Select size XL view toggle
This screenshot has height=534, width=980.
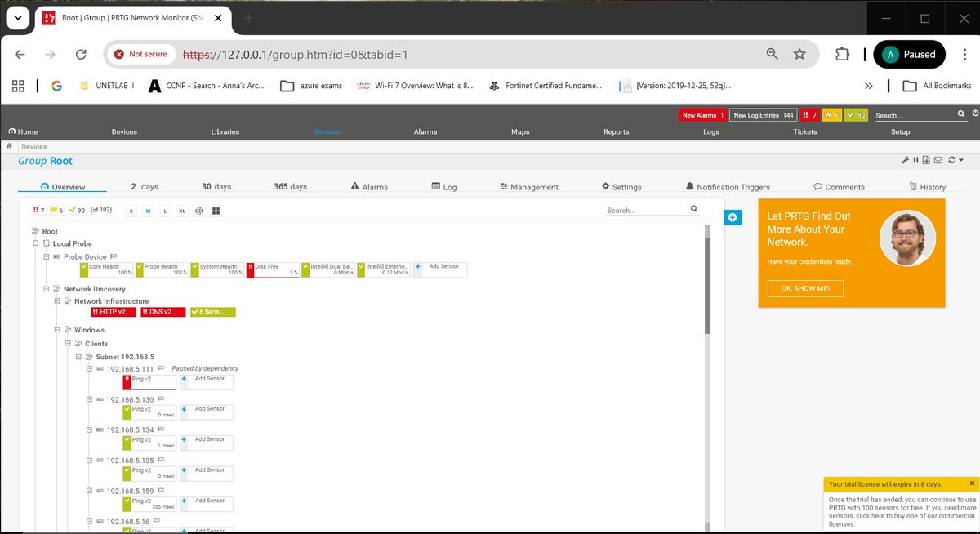click(x=182, y=211)
